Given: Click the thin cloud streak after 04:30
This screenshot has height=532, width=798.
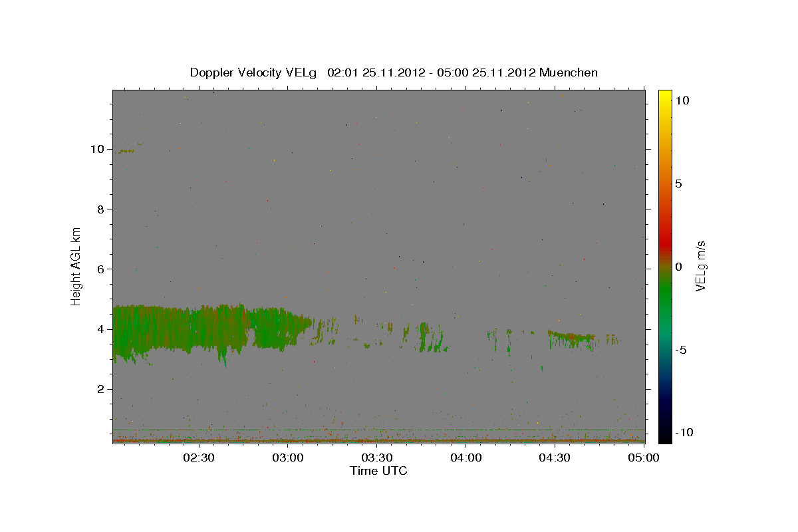Looking at the screenshot, I should 571,336.
